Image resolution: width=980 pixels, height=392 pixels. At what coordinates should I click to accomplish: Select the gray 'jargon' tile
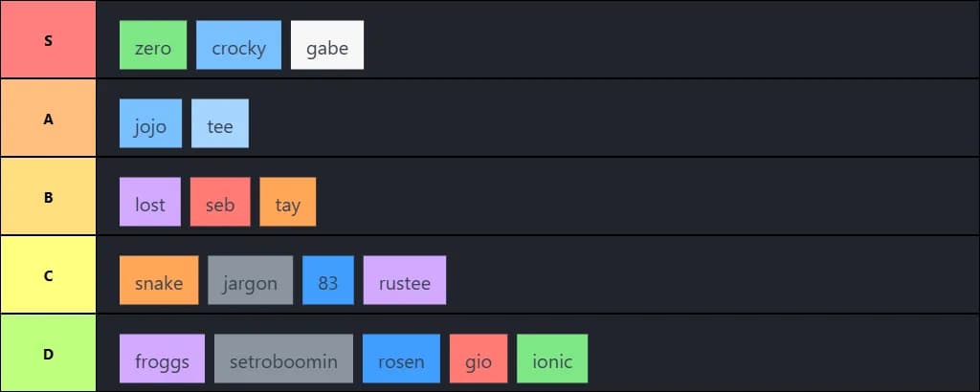pos(250,281)
